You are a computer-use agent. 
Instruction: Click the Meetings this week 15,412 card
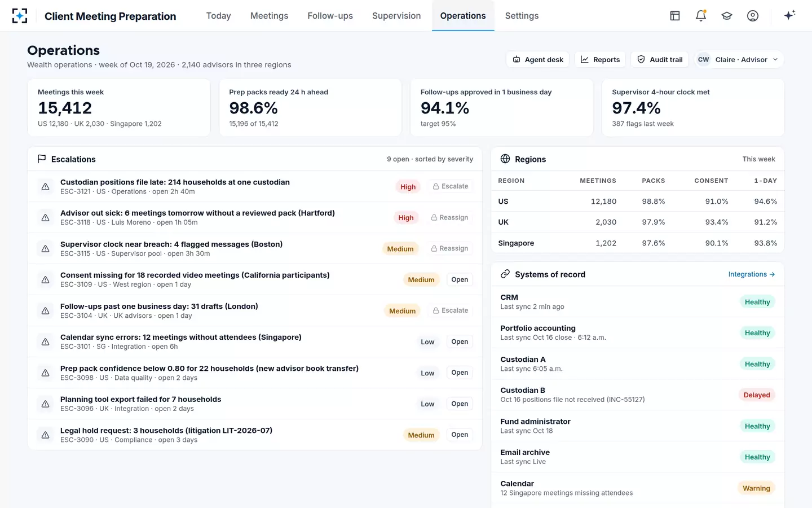click(119, 107)
